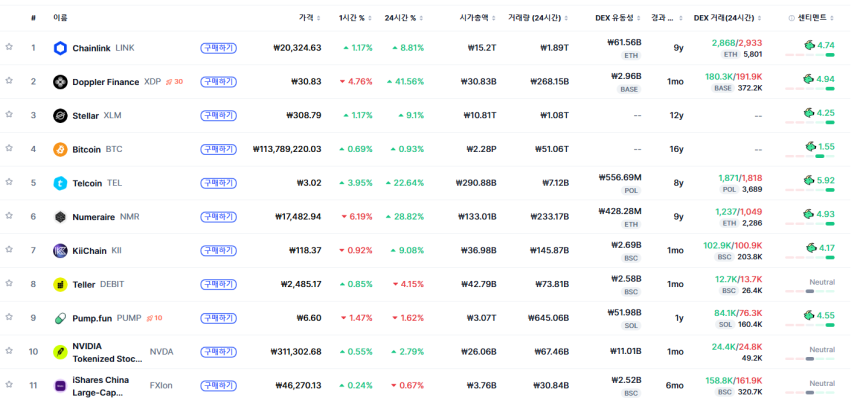Click the Pump.fun boost rocket 10
This screenshot has height=398, width=860.
(x=154, y=318)
